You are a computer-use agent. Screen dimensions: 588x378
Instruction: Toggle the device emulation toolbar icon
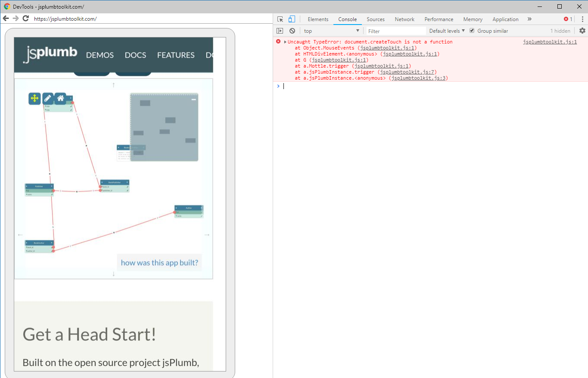(x=292, y=19)
